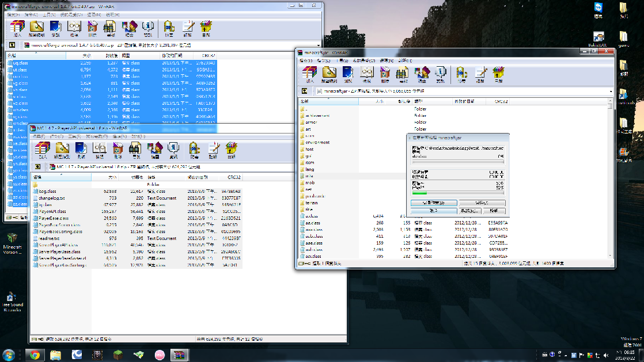The height and width of the screenshot is (362, 644).
Task: Click the Delete icon in PlayerAPI archive window
Action: tap(118, 150)
